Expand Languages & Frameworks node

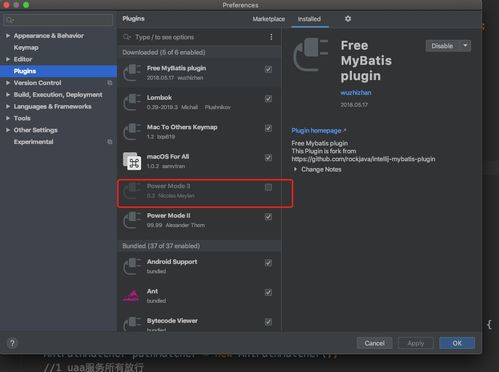pos(8,106)
